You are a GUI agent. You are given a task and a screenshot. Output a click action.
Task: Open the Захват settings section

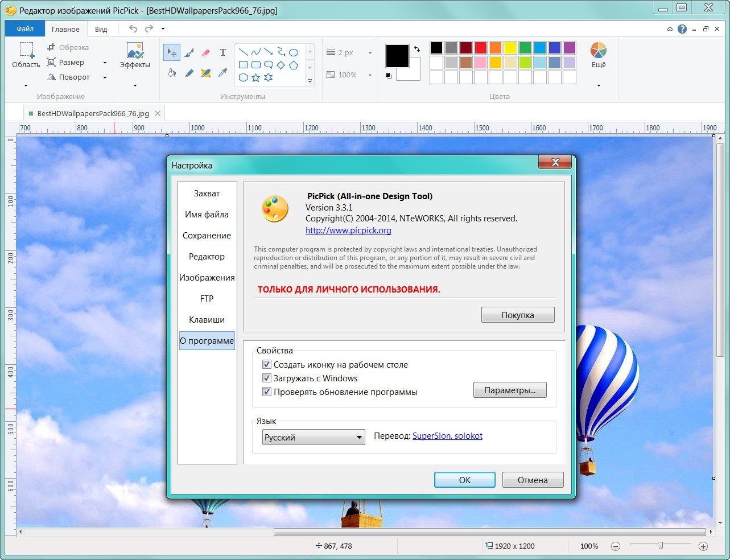click(207, 193)
